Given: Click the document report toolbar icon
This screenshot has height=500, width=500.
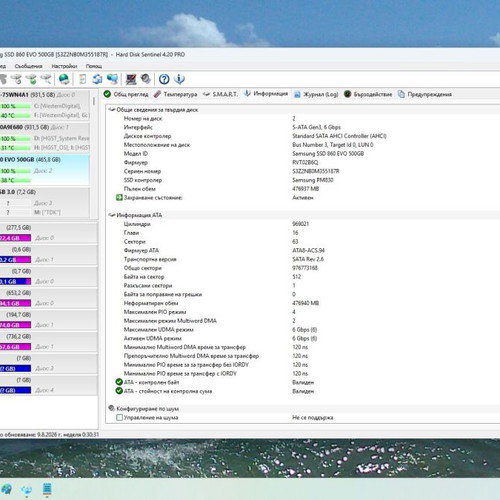Looking at the screenshot, I should click(83, 79).
